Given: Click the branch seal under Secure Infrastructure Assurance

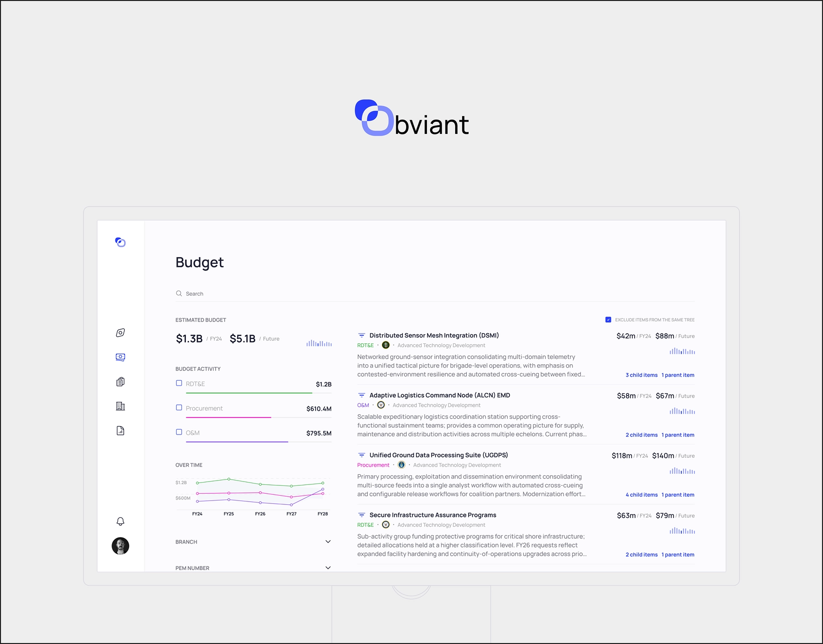Looking at the screenshot, I should tap(386, 525).
